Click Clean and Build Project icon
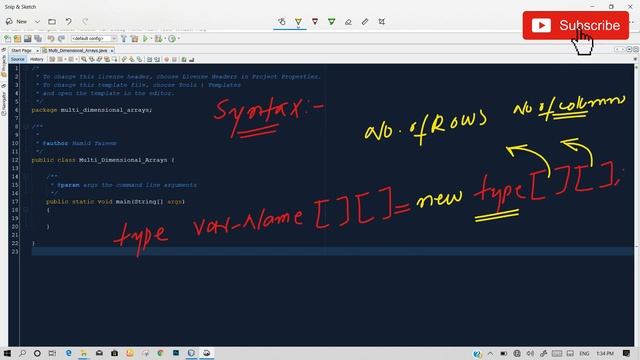The width and height of the screenshot is (640, 360). (134, 38)
